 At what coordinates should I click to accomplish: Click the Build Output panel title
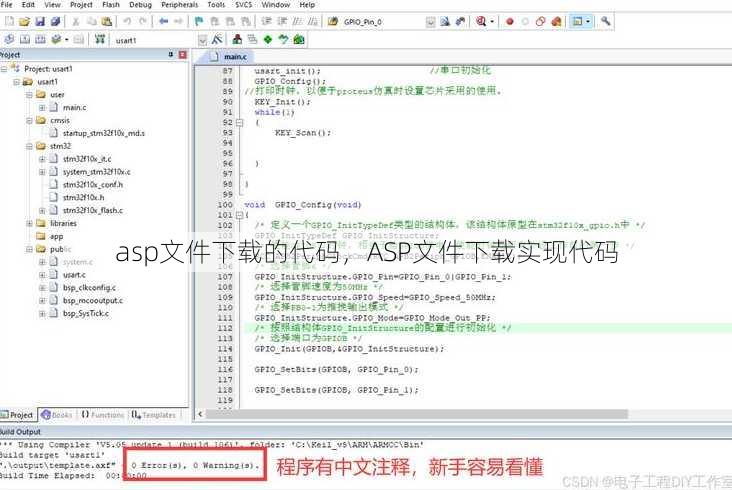tap(21, 432)
